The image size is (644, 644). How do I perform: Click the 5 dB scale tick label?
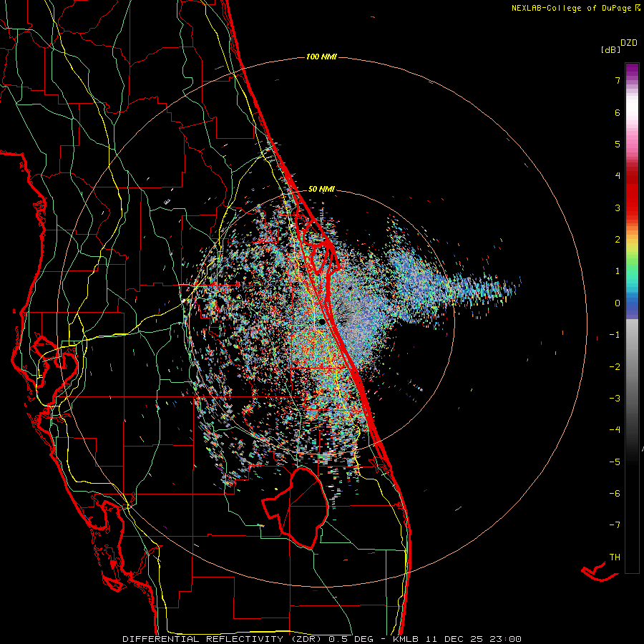[618, 144]
